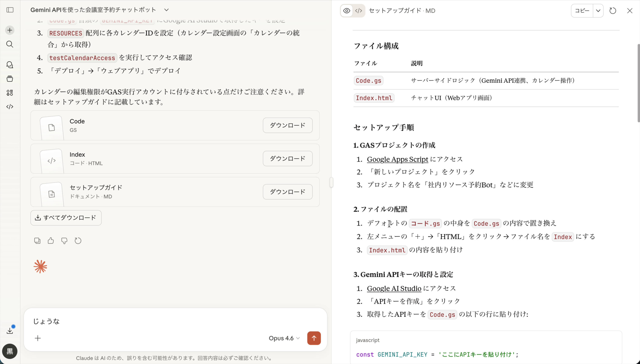Viewport: 640px width, 364px height.
Task: Open the Opus 4.6 model selector
Action: point(284,338)
